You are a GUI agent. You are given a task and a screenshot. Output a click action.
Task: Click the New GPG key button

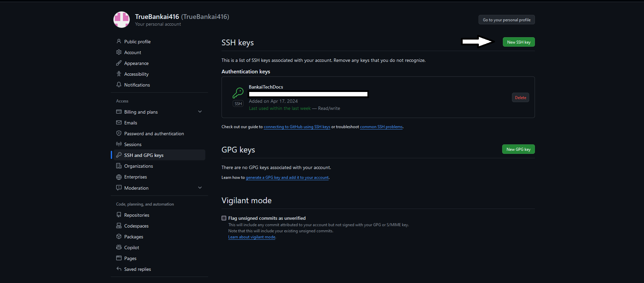coord(518,149)
